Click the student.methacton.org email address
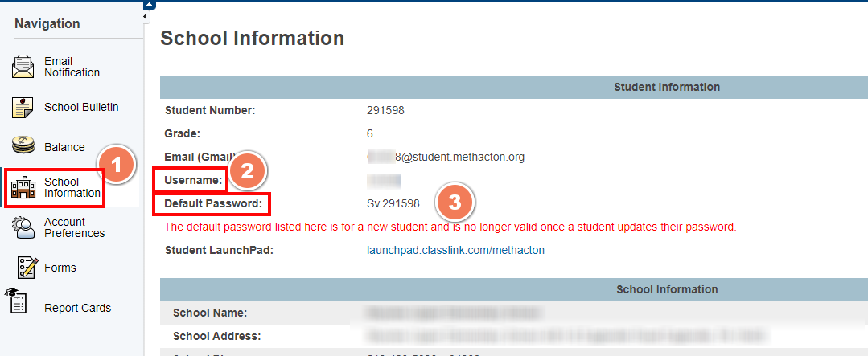The height and width of the screenshot is (356, 868). click(x=446, y=157)
